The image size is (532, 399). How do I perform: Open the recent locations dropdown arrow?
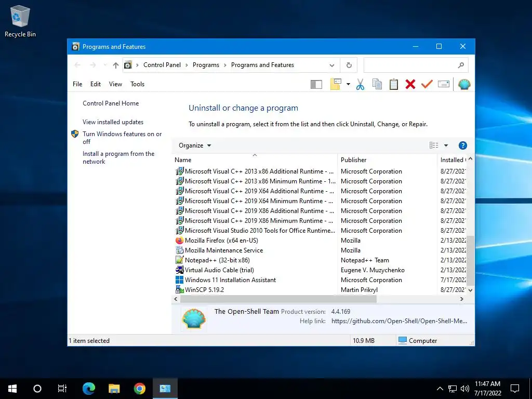point(105,65)
